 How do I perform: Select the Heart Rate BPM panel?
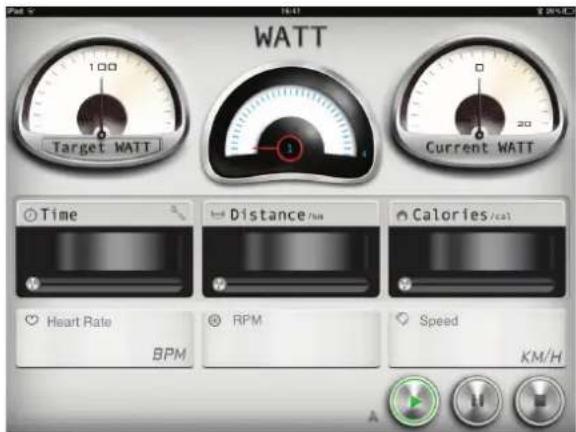[104, 338]
